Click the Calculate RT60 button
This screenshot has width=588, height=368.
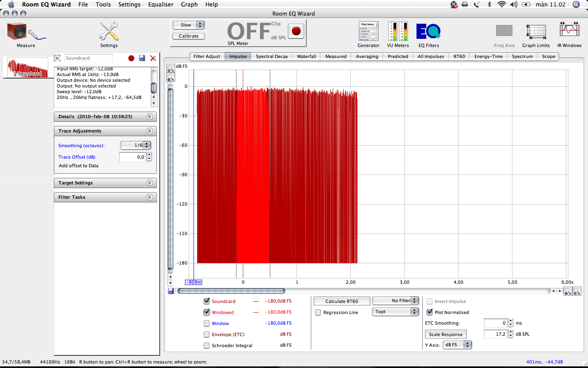click(x=342, y=301)
